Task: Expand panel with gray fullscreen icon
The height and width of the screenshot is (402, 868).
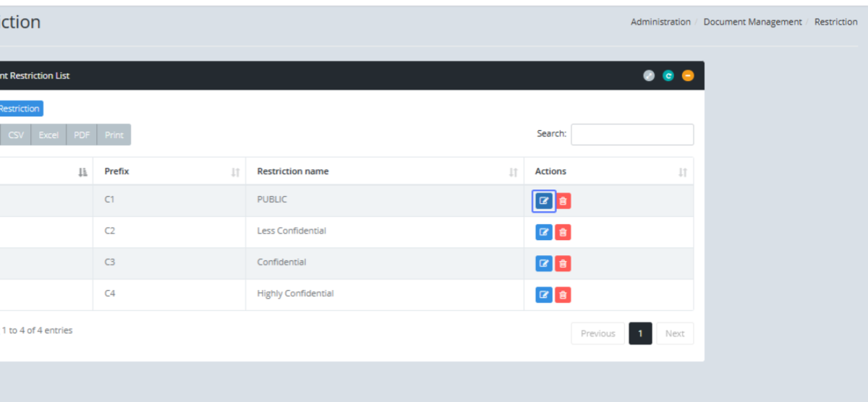Action: tap(649, 75)
